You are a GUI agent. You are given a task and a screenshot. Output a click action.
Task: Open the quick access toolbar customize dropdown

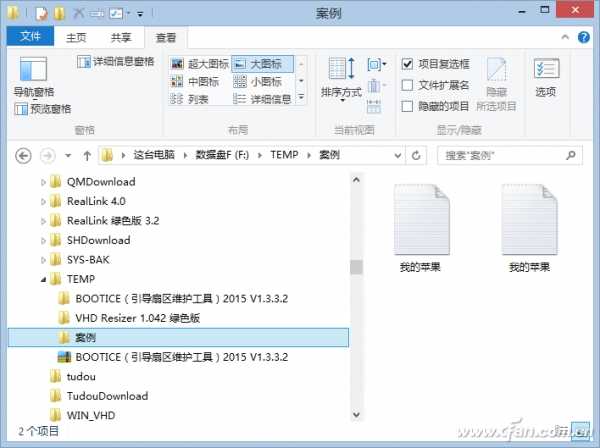pyautogui.click(x=140, y=15)
